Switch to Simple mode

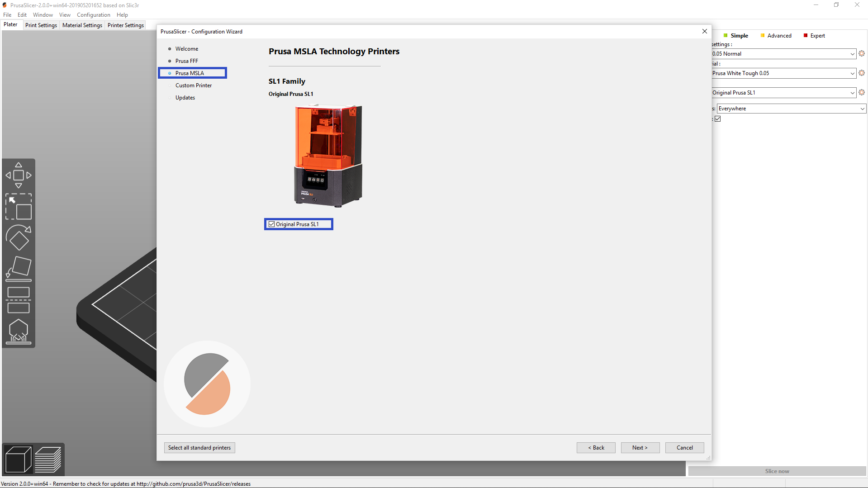pos(736,36)
